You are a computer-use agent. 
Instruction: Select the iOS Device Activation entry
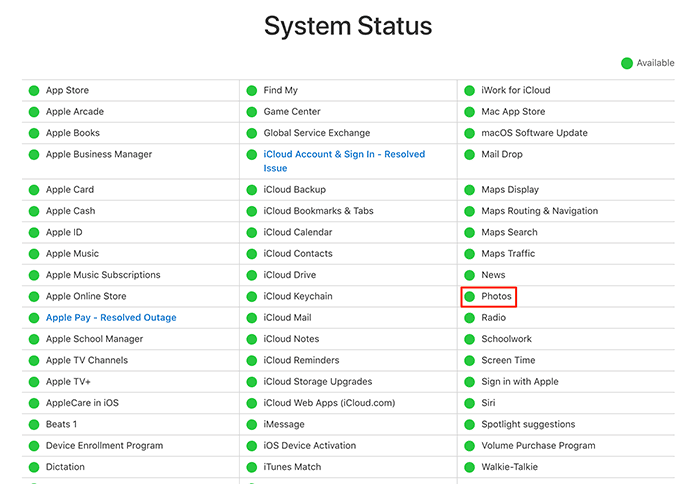click(310, 445)
